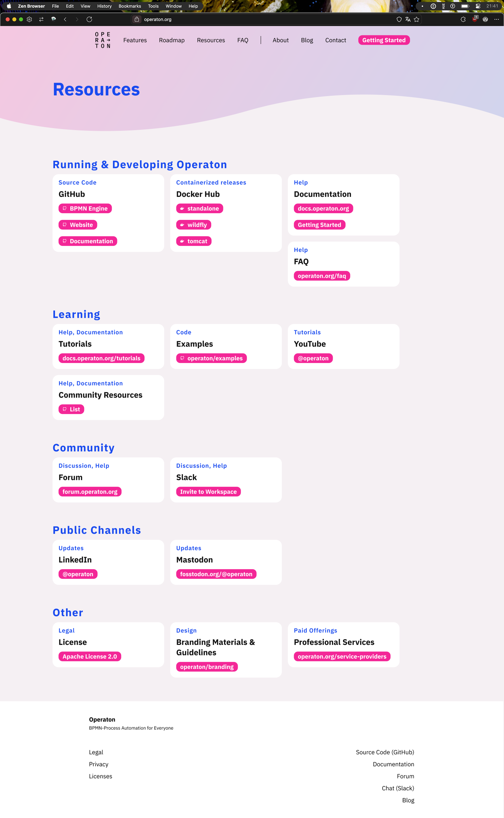Click the site security lock icon

click(x=137, y=19)
